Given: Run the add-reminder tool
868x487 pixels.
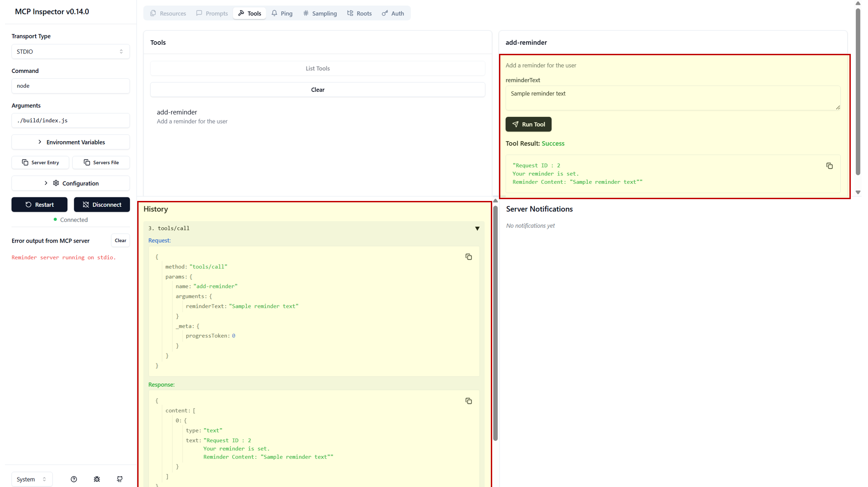Looking at the screenshot, I should point(528,124).
